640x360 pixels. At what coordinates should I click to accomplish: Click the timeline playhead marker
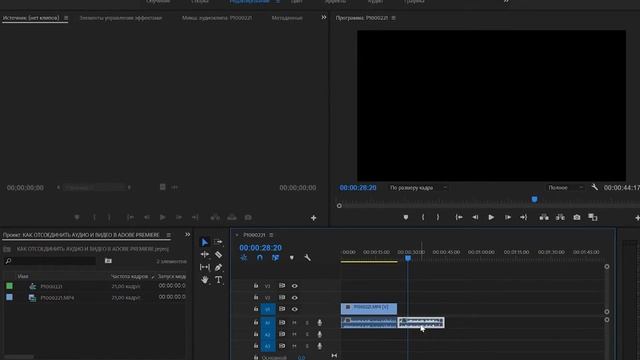[x=408, y=258]
